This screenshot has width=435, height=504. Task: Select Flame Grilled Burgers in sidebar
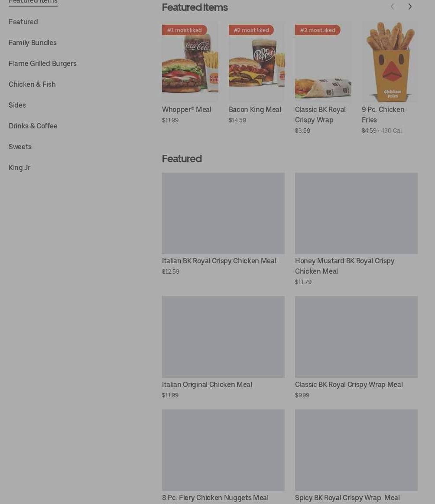(x=42, y=64)
